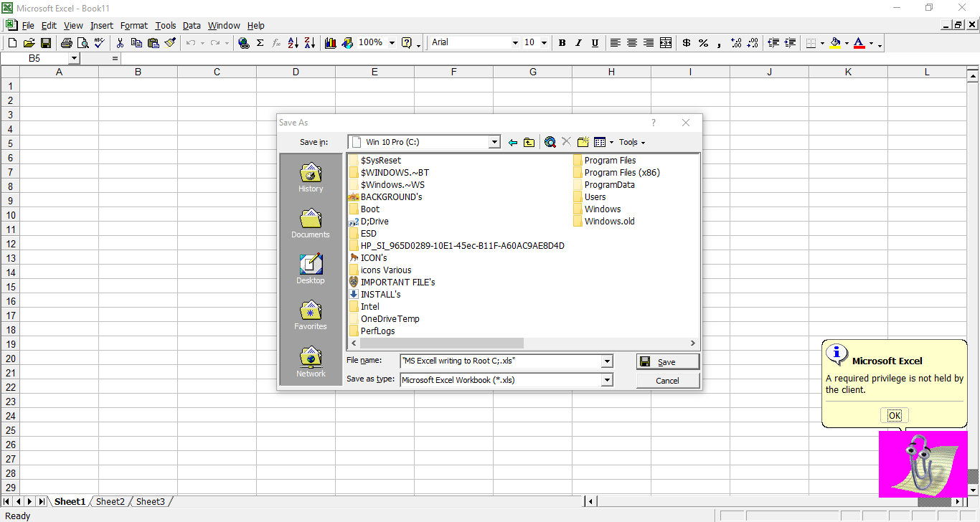Expand the Arial font name dropdown
980x522 pixels.
pyautogui.click(x=514, y=43)
